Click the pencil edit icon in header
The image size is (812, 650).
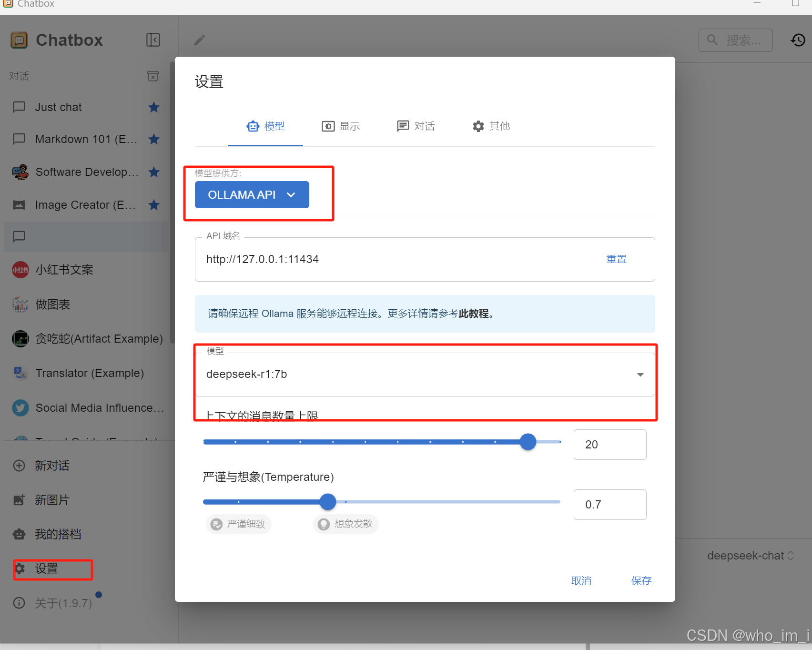[x=200, y=40]
